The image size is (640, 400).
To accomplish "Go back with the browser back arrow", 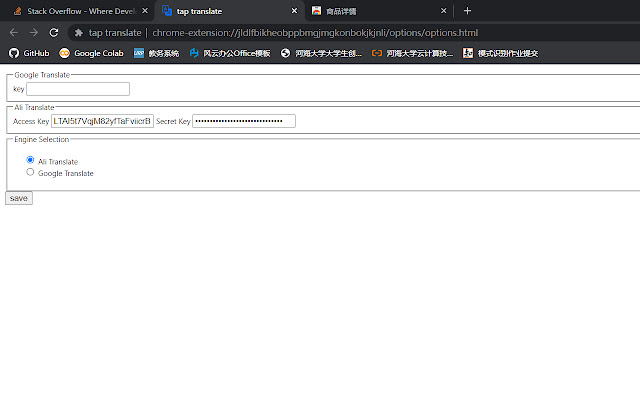I will (14, 33).
